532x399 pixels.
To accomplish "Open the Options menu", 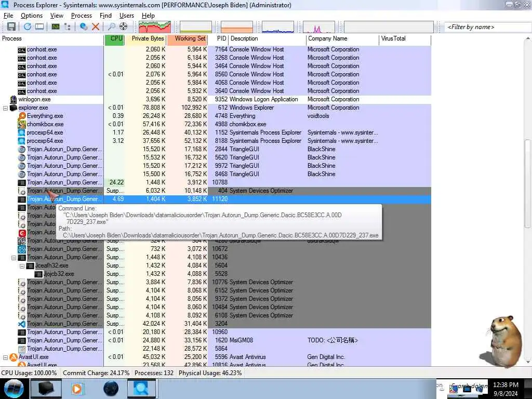I will pyautogui.click(x=32, y=16).
